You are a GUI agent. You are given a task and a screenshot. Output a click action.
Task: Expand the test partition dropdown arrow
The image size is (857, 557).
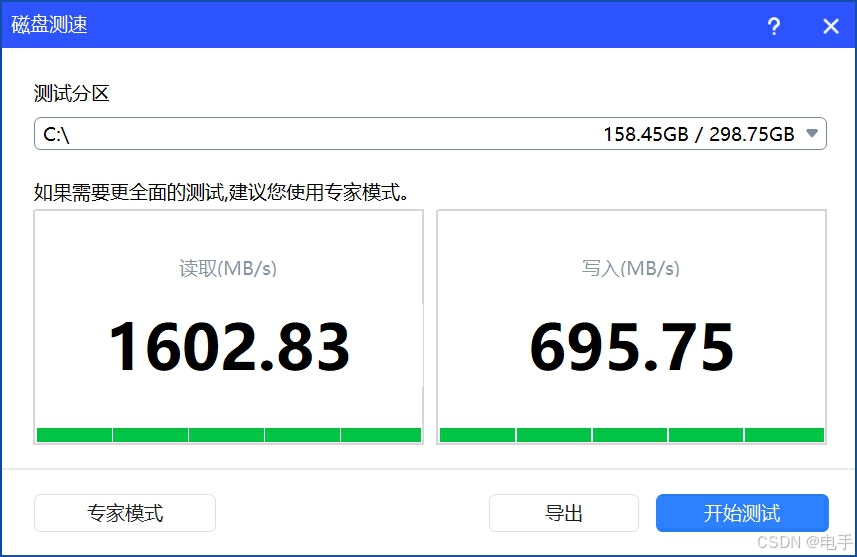pyautogui.click(x=812, y=133)
